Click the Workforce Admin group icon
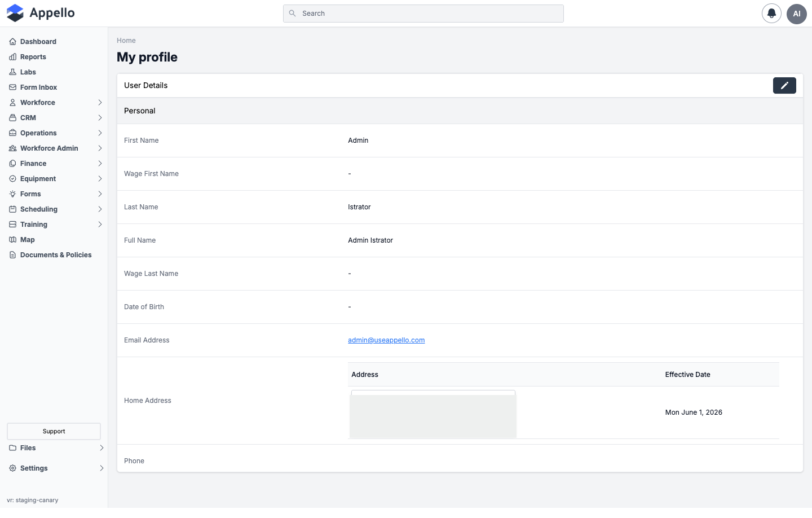The image size is (812, 518). pos(12,148)
